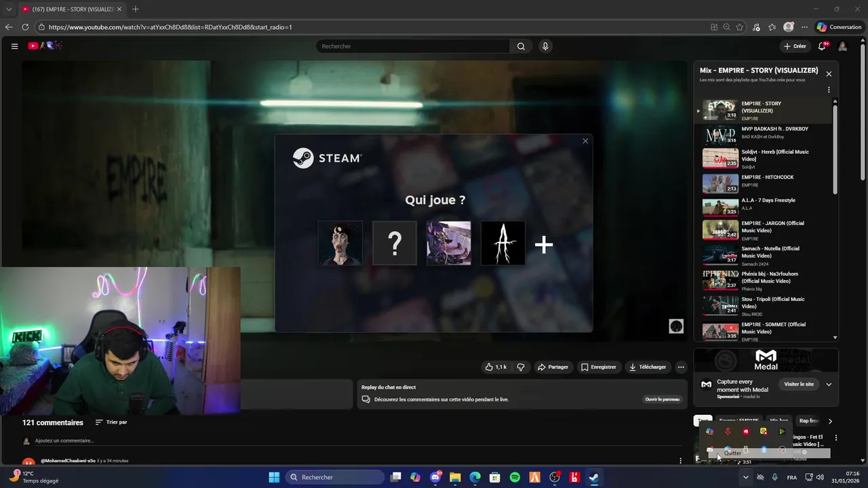Dislike the video with thumbs down
The image size is (868, 488).
(x=521, y=367)
